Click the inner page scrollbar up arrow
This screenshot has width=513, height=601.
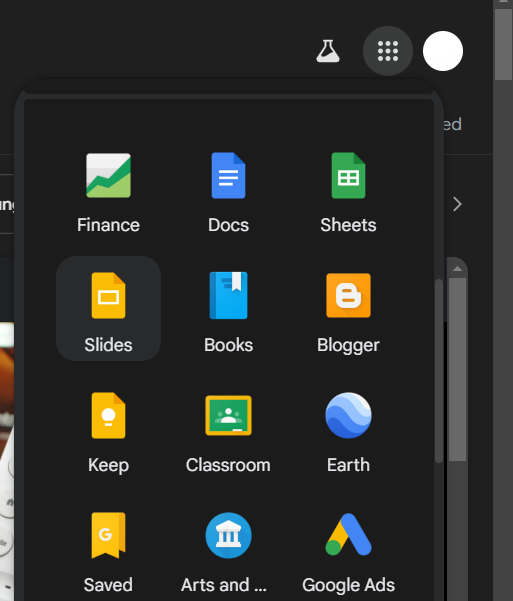[457, 269]
